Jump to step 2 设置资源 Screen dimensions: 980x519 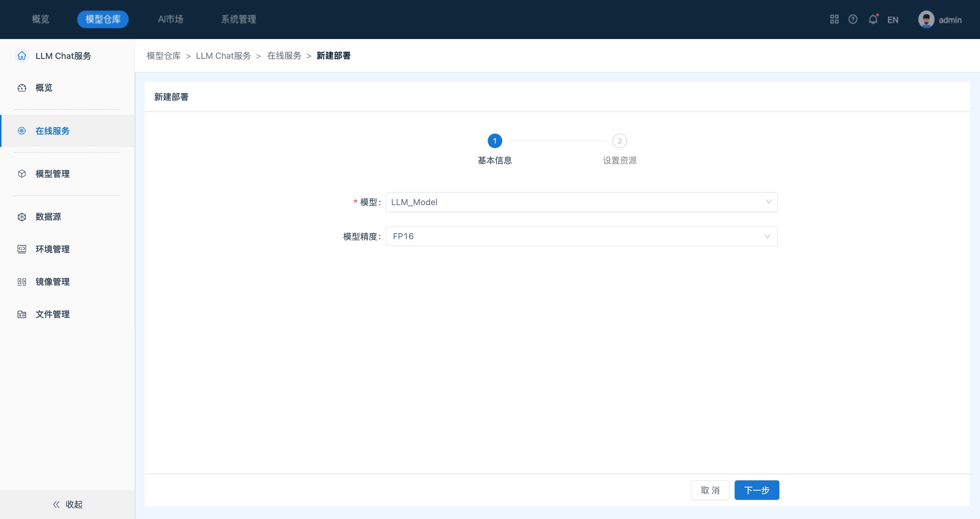pos(619,141)
